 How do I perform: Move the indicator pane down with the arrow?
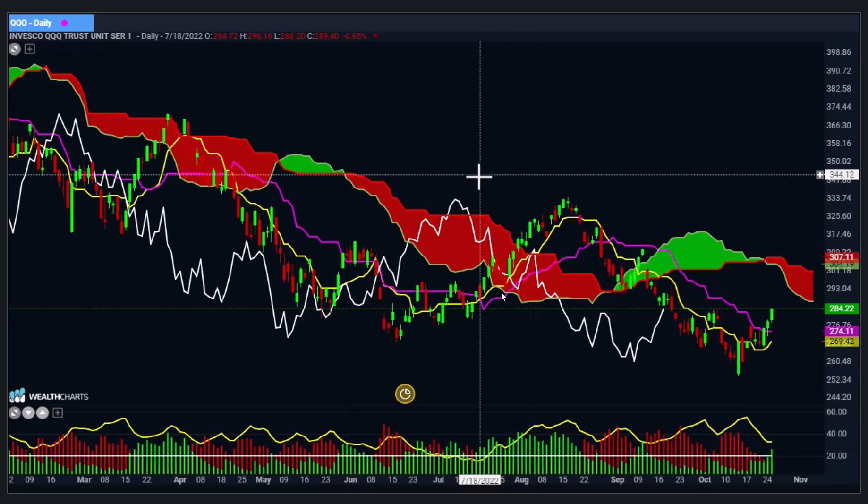pos(28,413)
